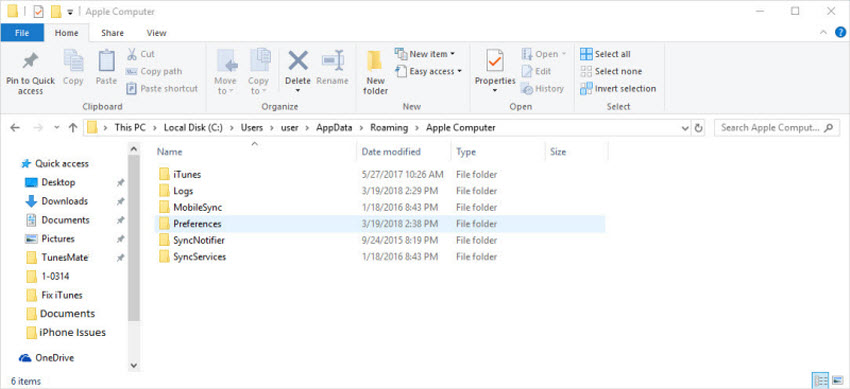The width and height of the screenshot is (850, 389).
Task: Open the File menu tab
Action: 22,33
